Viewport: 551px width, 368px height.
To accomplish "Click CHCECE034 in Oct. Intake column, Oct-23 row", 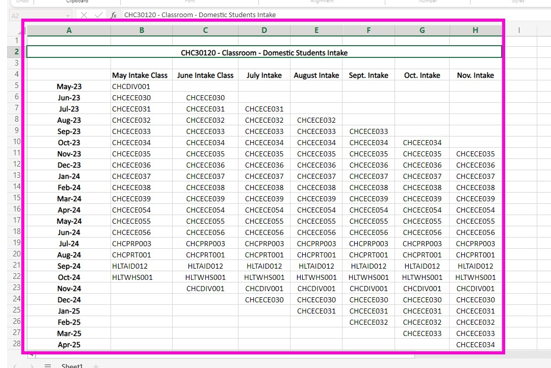I will click(x=422, y=143).
